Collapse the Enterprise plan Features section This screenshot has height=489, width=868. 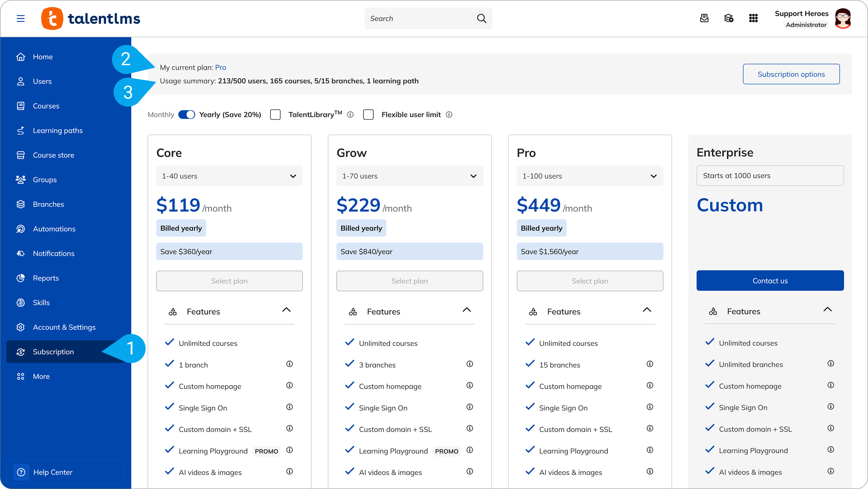point(828,310)
